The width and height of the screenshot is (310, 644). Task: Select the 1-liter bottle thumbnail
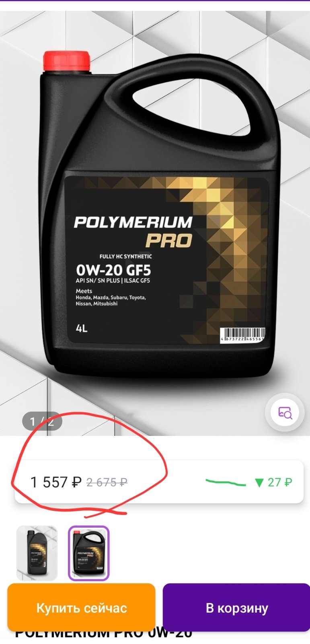coord(37,553)
